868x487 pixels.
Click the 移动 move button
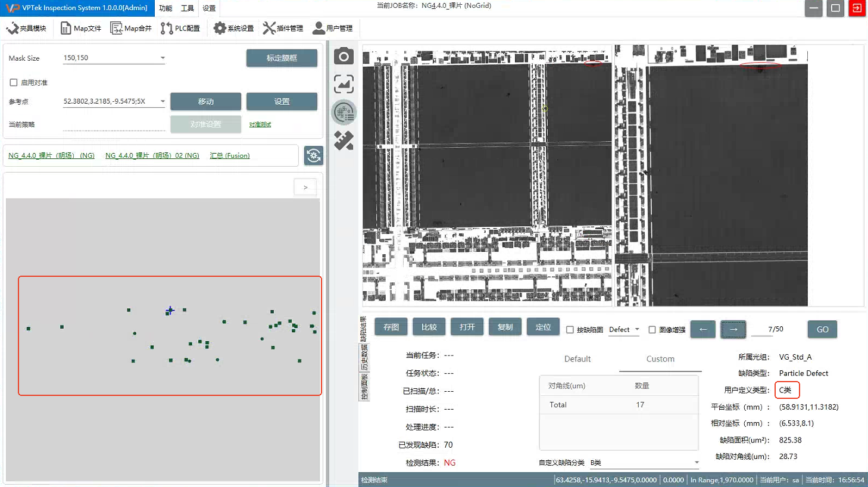coord(205,102)
